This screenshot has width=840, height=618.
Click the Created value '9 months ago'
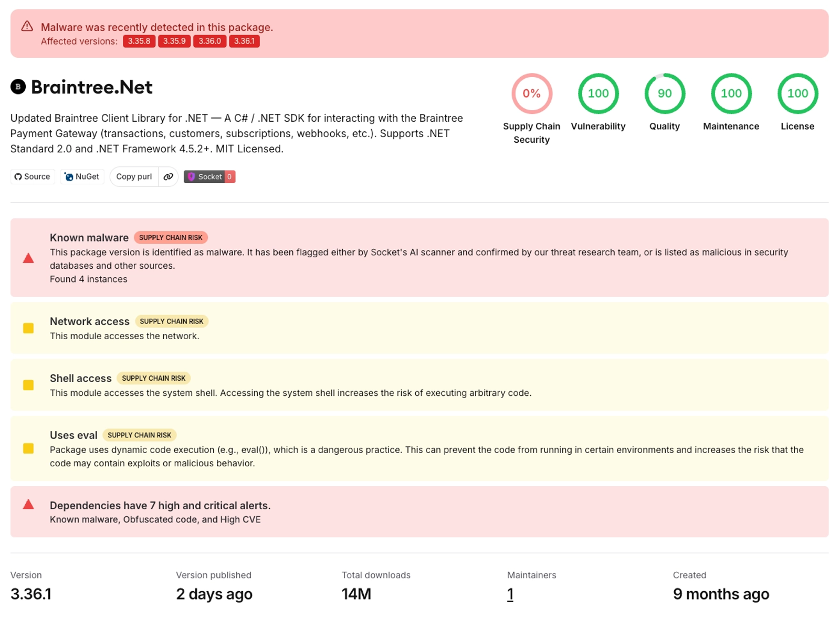721,594
